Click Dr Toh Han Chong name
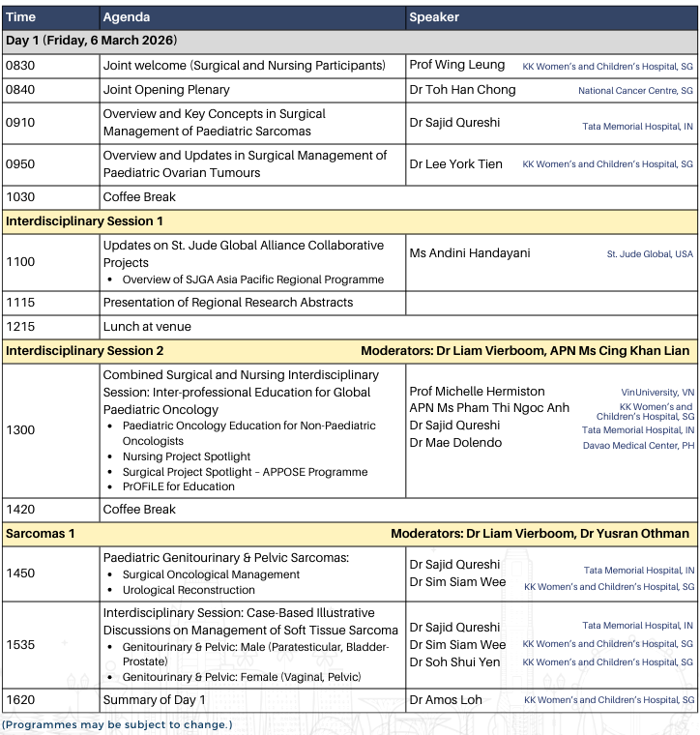 (462, 90)
